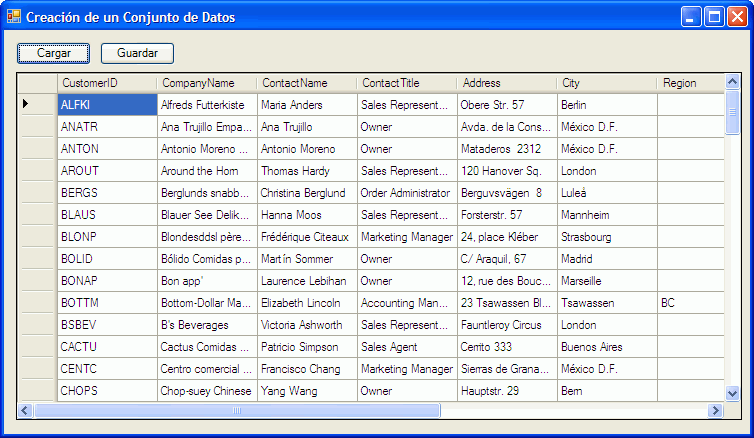Viewport: 754px width, 438px height.
Task: Click the Cactus Comidas company cell
Action: click(x=206, y=347)
